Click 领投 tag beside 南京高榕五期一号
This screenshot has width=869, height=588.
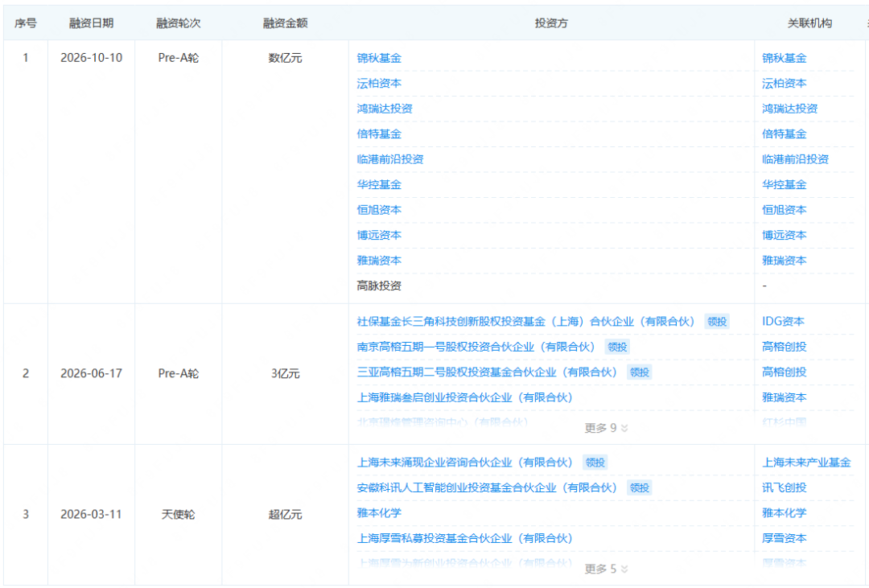[617, 347]
